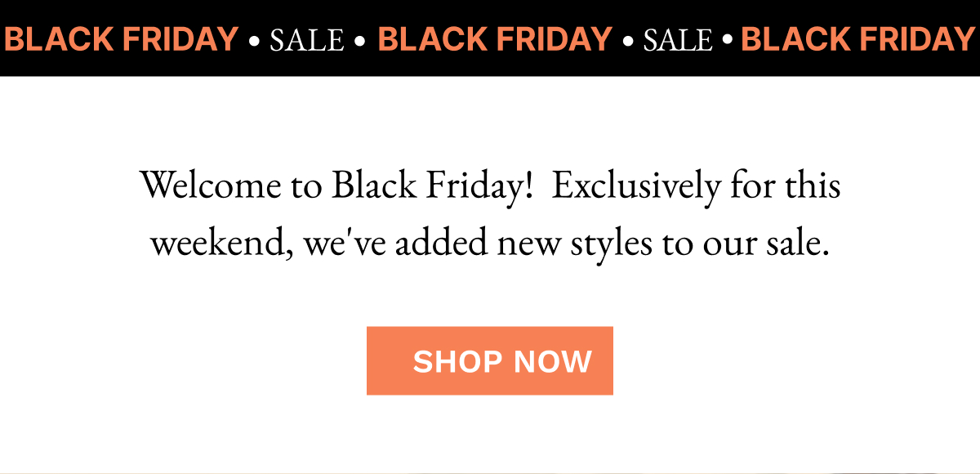This screenshot has height=474, width=980.
Task: Click the bullet dot after first BLACK FRIDAY
Action: [x=254, y=38]
